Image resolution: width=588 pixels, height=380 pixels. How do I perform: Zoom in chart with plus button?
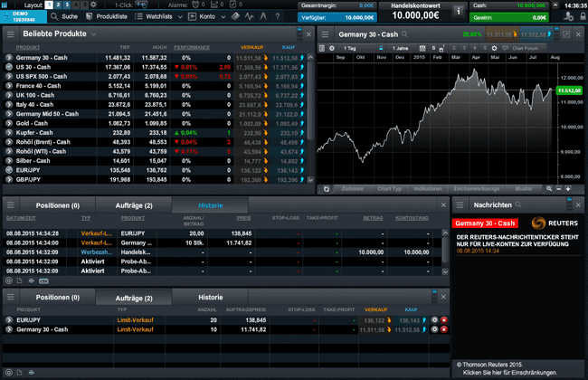(x=568, y=189)
